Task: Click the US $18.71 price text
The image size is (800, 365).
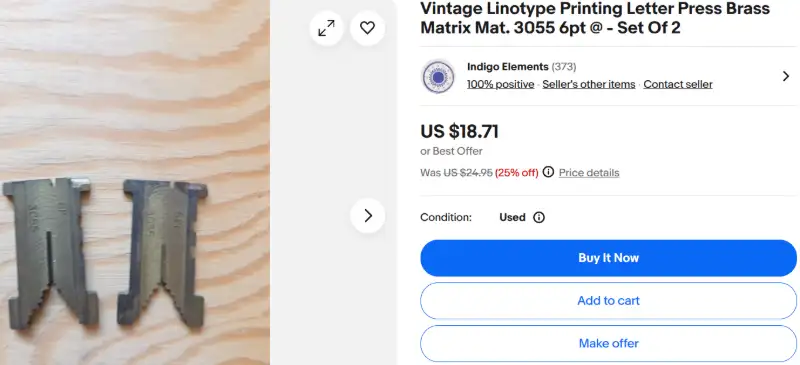Action: coord(459,132)
